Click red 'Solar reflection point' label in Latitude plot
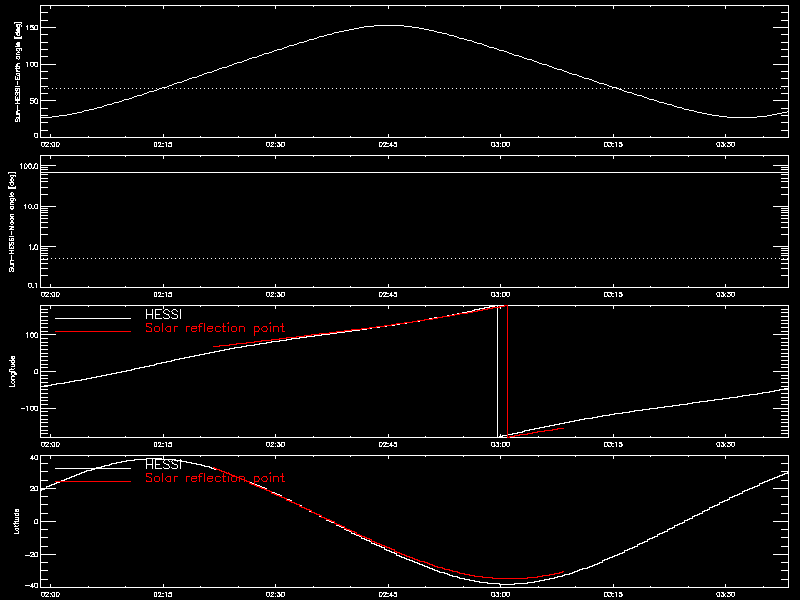Image resolution: width=800 pixels, height=600 pixels. pos(215,478)
